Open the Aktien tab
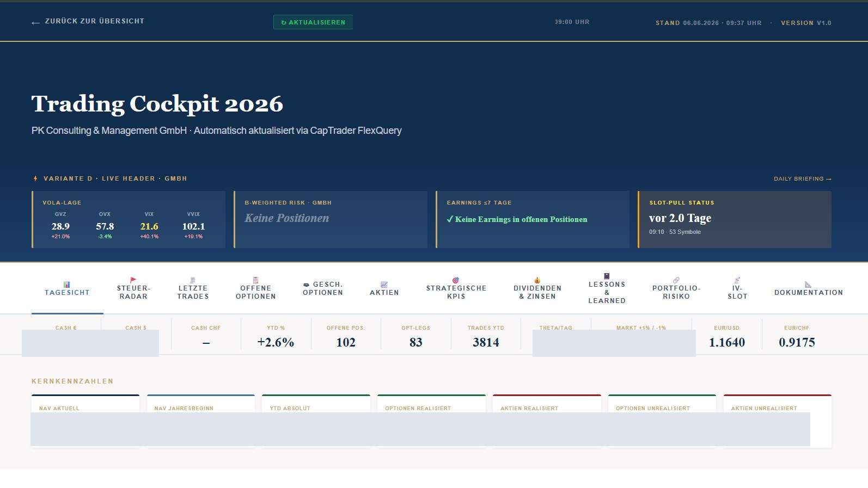Image resolution: width=868 pixels, height=488 pixels. point(384,288)
